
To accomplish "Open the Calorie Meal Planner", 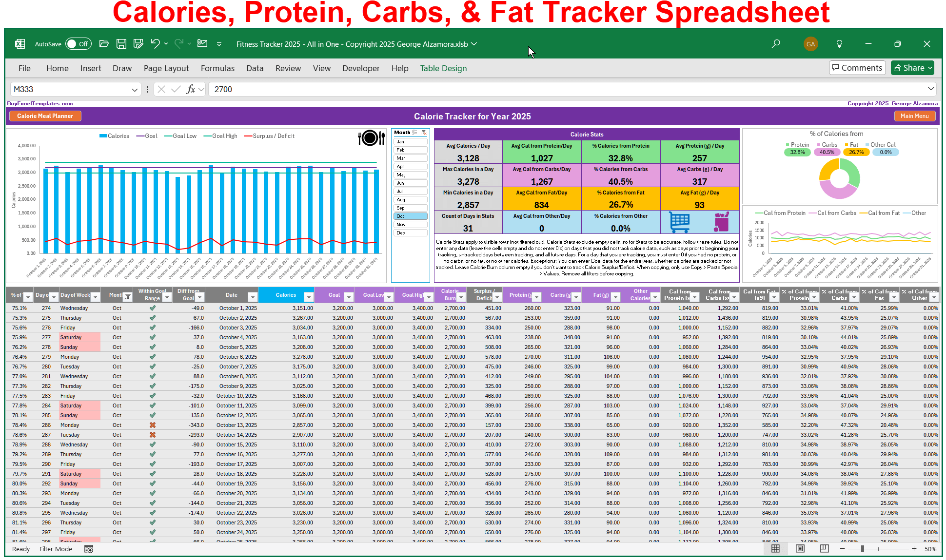I will (45, 116).
